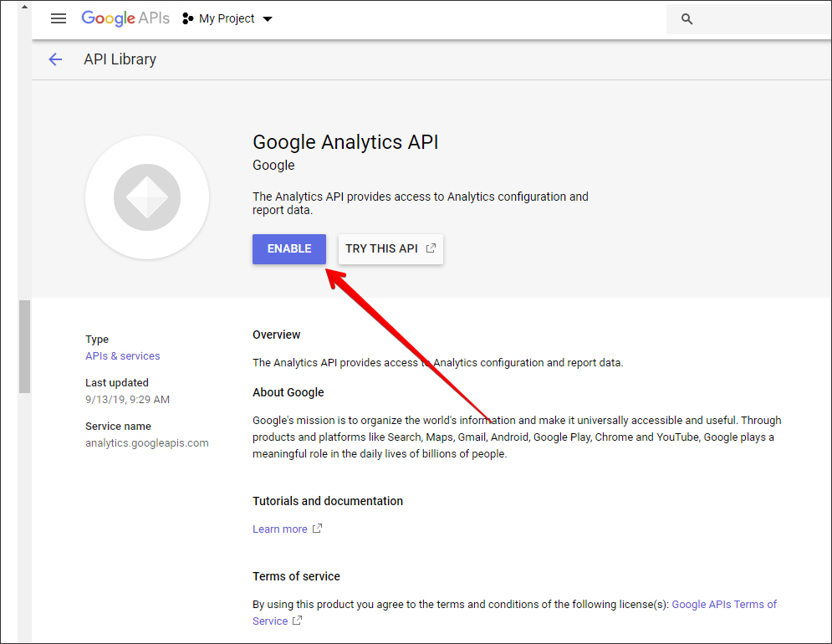
Task: Click the API Library page title
Action: [x=120, y=59]
